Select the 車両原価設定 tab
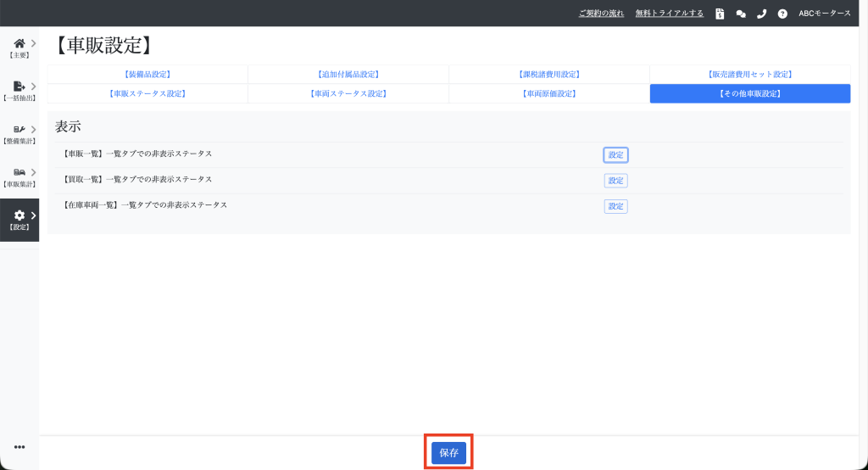Image resolution: width=868 pixels, height=470 pixels. [549, 93]
